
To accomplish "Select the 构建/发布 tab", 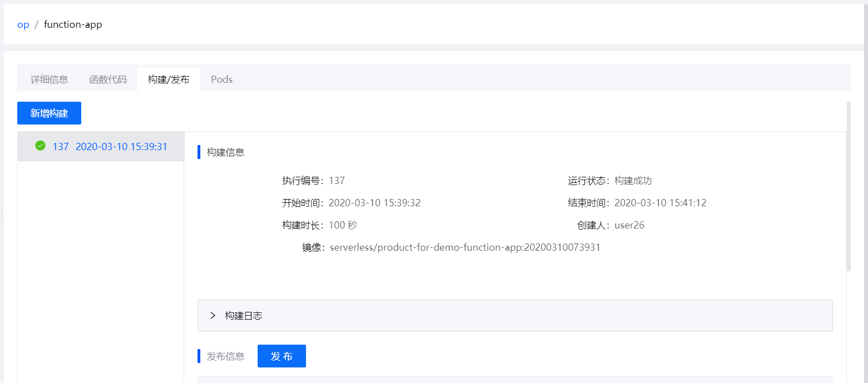I will tap(169, 79).
